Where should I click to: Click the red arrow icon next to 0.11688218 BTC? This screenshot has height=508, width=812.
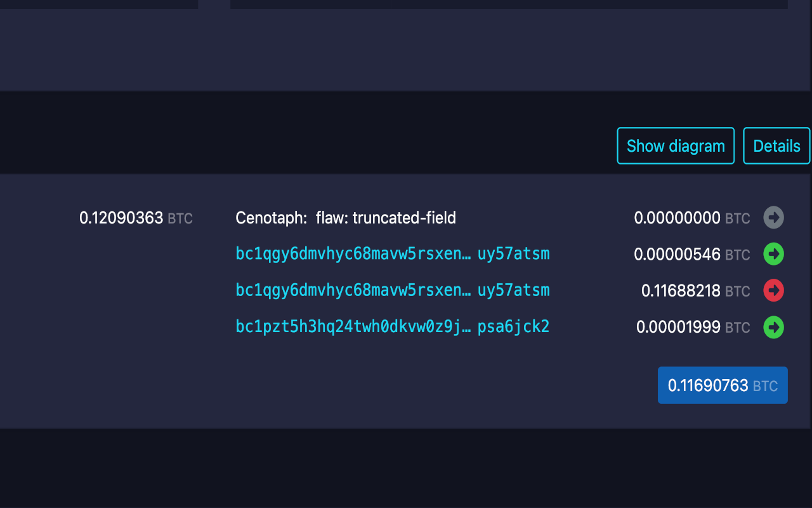tap(773, 291)
